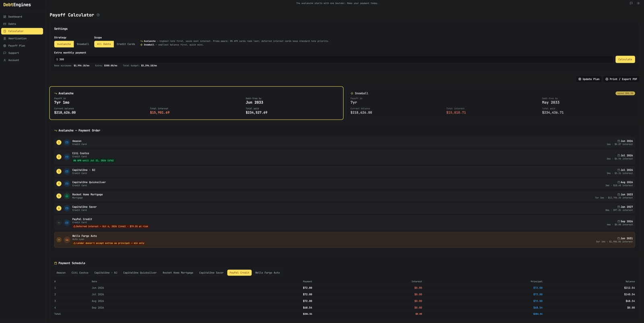Viewport: 644px width, 323px height.
Task: Click the number 1 badge on Amazon row
Action: coord(59,142)
